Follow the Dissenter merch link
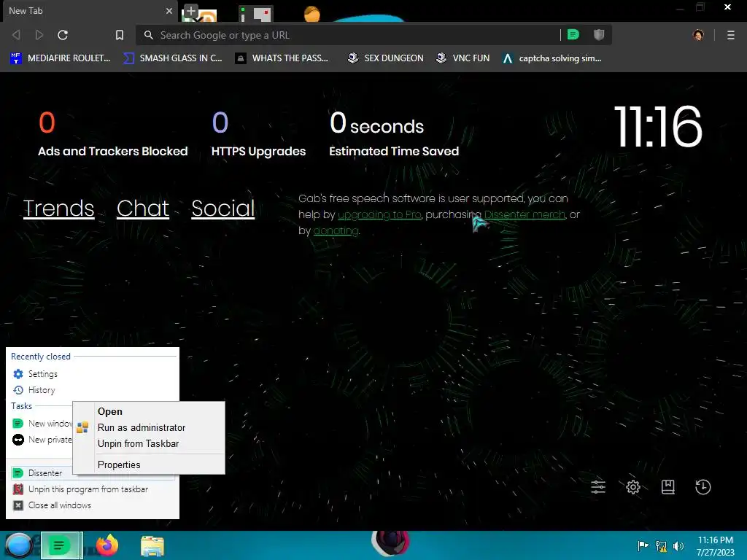The image size is (747, 560). coord(525,215)
